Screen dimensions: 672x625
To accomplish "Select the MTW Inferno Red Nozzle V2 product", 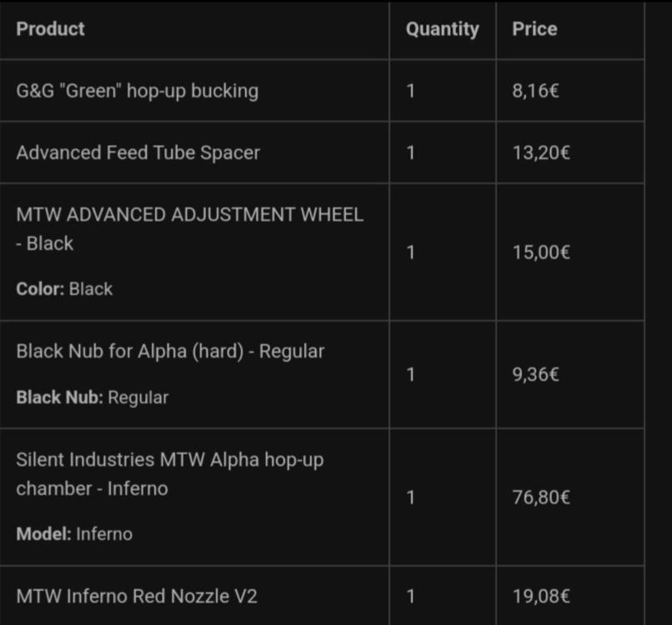I will point(137,596).
